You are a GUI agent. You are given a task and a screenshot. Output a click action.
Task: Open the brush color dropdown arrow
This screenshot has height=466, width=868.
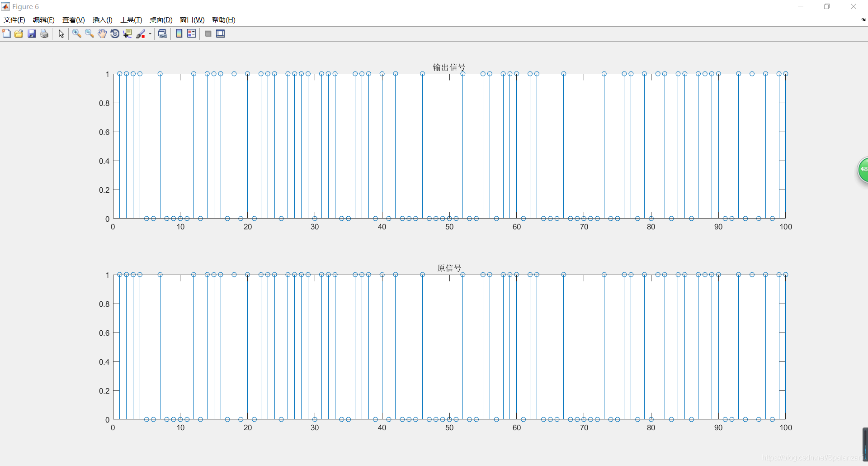150,34
